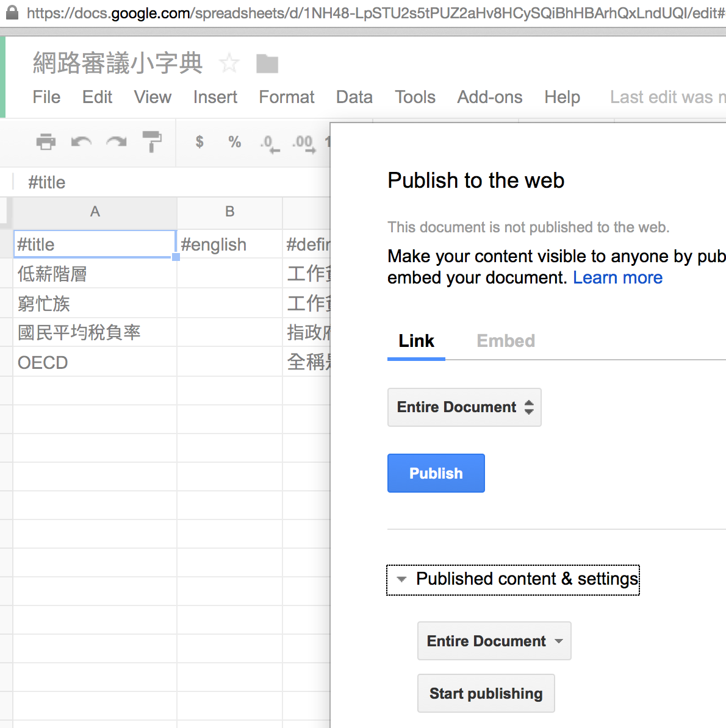The width and height of the screenshot is (726, 728).
Task: Select the cell containing OECD
Action: tap(95, 362)
